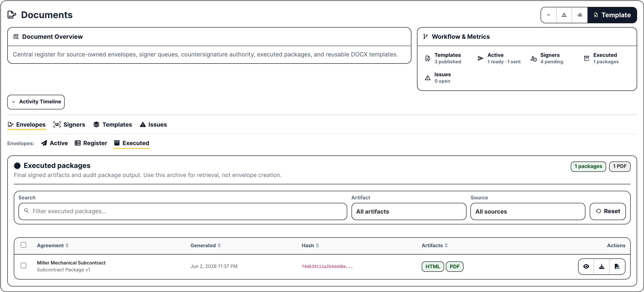Image resolution: width=644 pixels, height=292 pixels.
Task: Download the Miller Mechanical package
Action: [602, 267]
